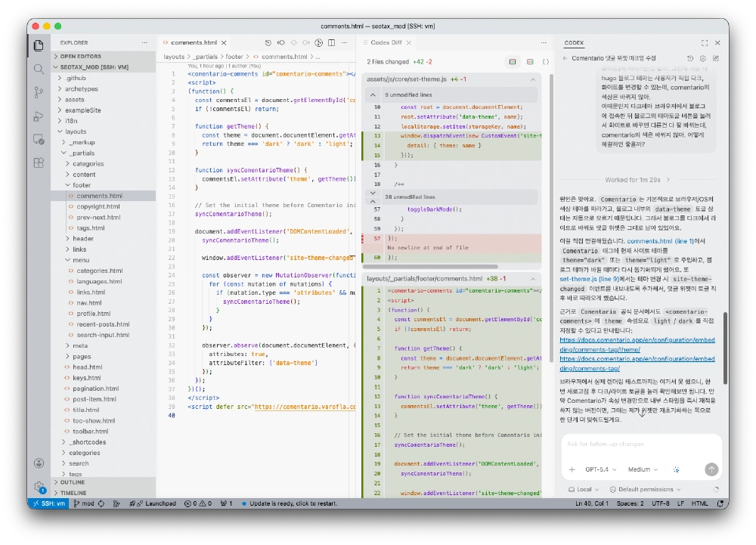The image size is (756, 545).
Task: Switch diff to split view
Action: [x=529, y=61]
